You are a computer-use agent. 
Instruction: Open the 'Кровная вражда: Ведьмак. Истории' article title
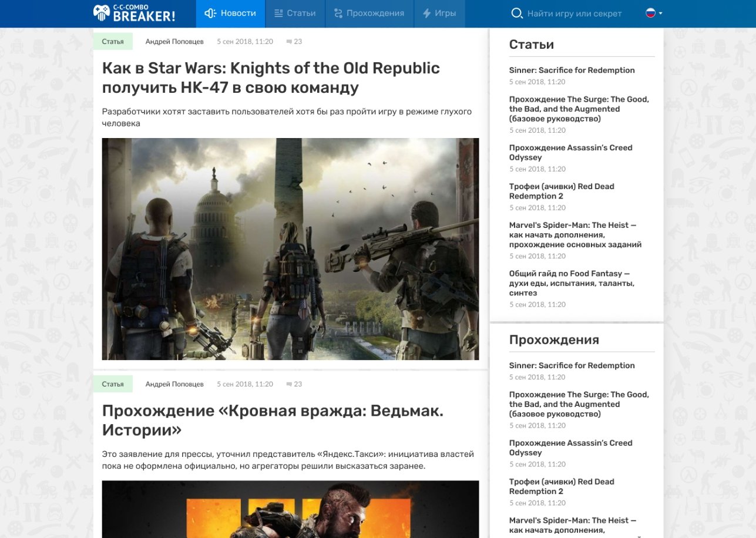pos(273,421)
